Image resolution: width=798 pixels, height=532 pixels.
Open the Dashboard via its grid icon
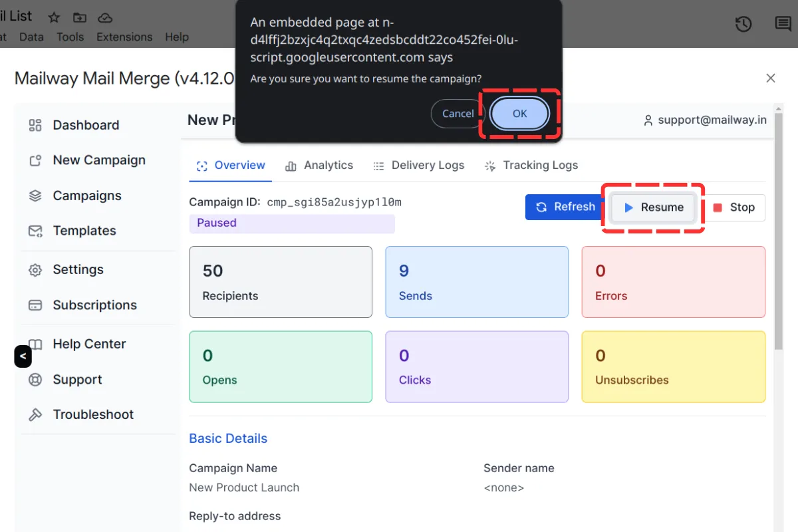pos(35,125)
